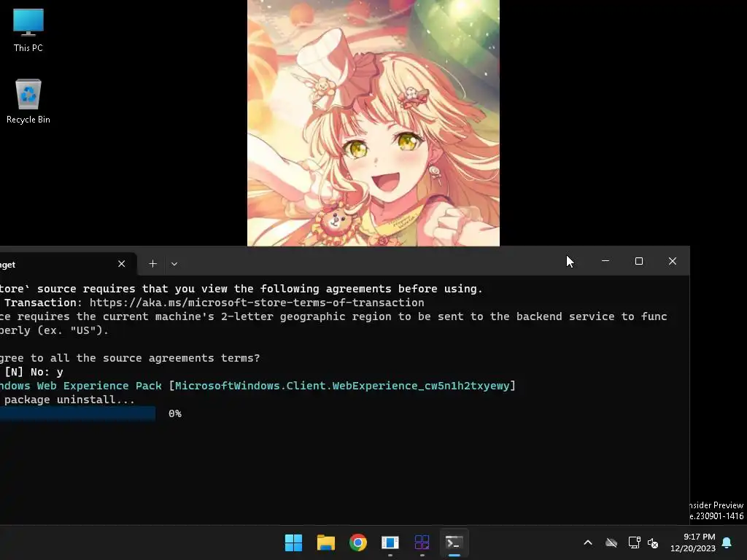Click the uninstall progress bar
This screenshot has width=747, height=560.
[77, 413]
